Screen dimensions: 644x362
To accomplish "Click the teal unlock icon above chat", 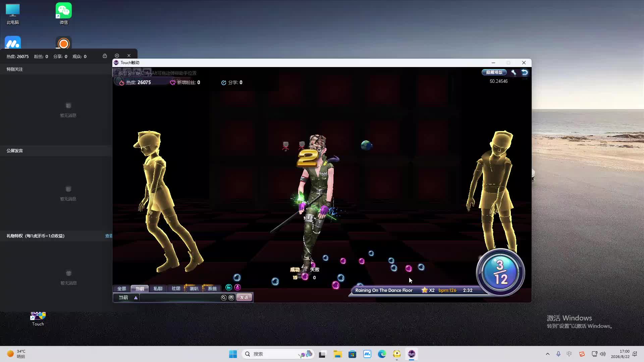I will [229, 287].
